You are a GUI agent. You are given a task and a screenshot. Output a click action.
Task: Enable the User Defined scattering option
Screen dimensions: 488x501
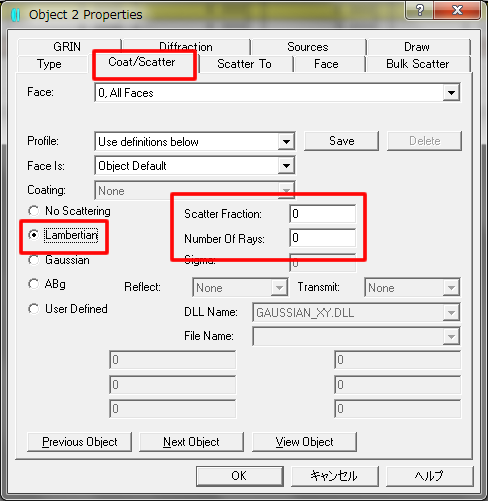coord(33,309)
